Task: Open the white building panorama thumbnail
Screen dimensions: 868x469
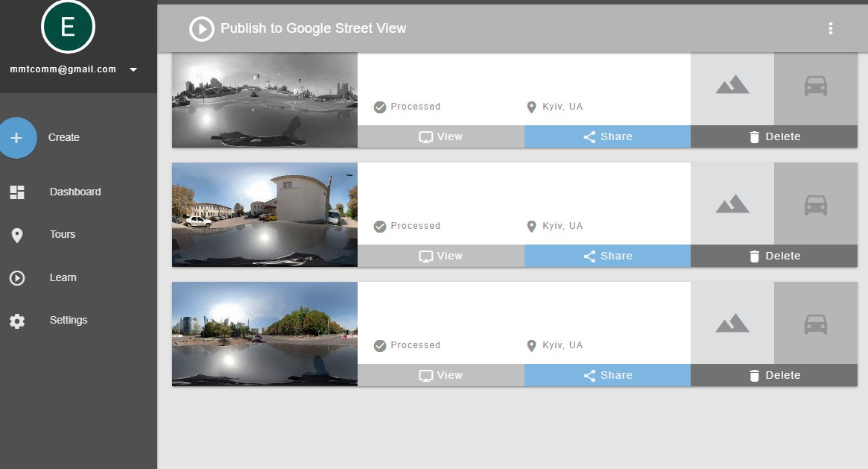Action: coord(264,215)
